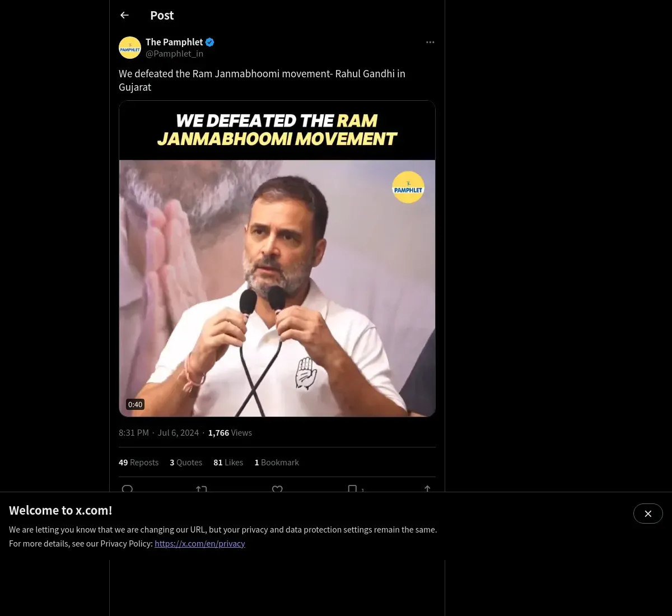Click the reply icon under the post

[x=127, y=489]
